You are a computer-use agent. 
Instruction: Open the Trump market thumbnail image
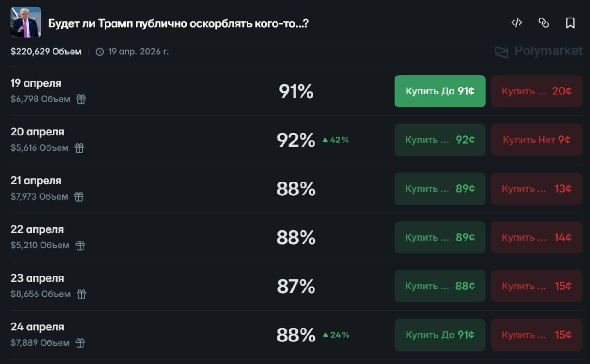25,23
